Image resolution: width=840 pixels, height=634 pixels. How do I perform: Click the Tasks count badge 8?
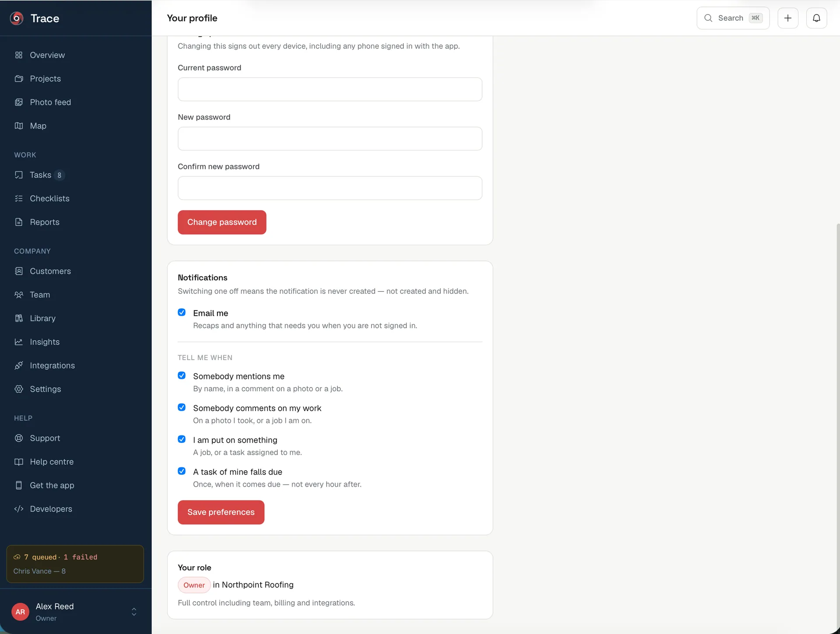click(x=59, y=175)
